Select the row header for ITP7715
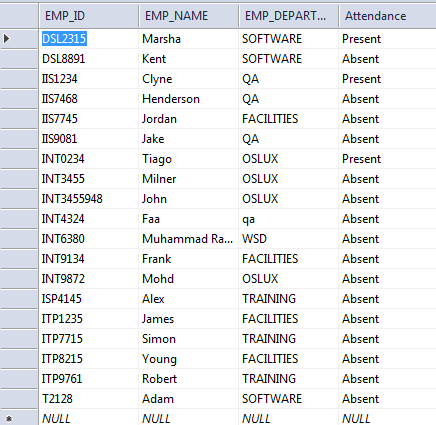 tap(19, 339)
